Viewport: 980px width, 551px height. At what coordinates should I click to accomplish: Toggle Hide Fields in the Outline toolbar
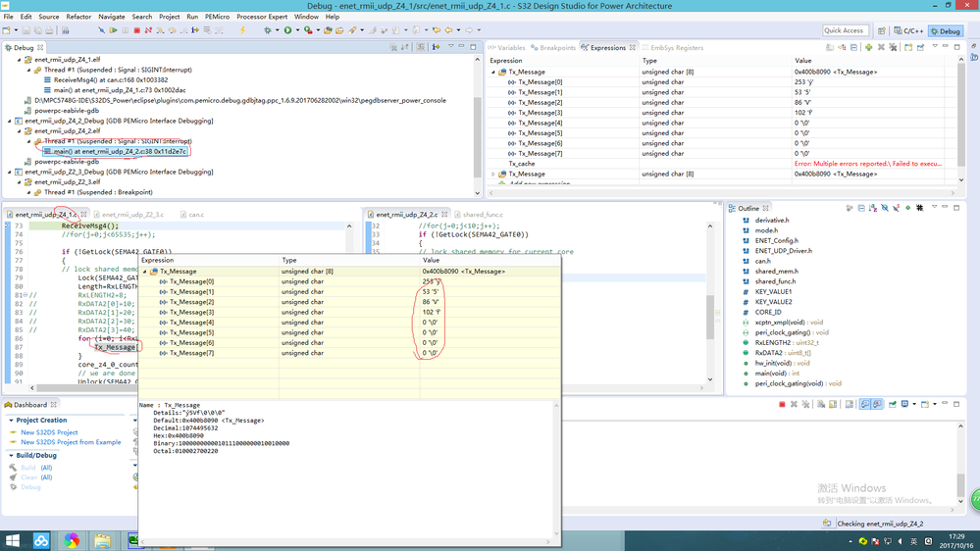tap(885, 208)
